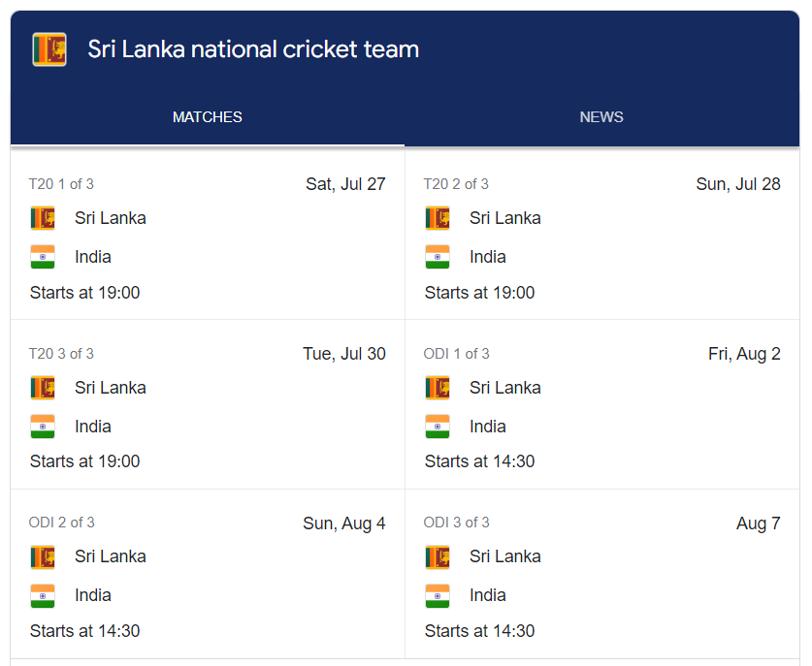Click Sri Lanka flag in T20 2 of 3
This screenshot has height=666, width=812.
(438, 218)
